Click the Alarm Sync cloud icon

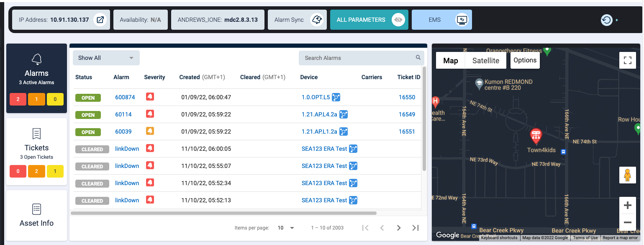[x=317, y=20]
